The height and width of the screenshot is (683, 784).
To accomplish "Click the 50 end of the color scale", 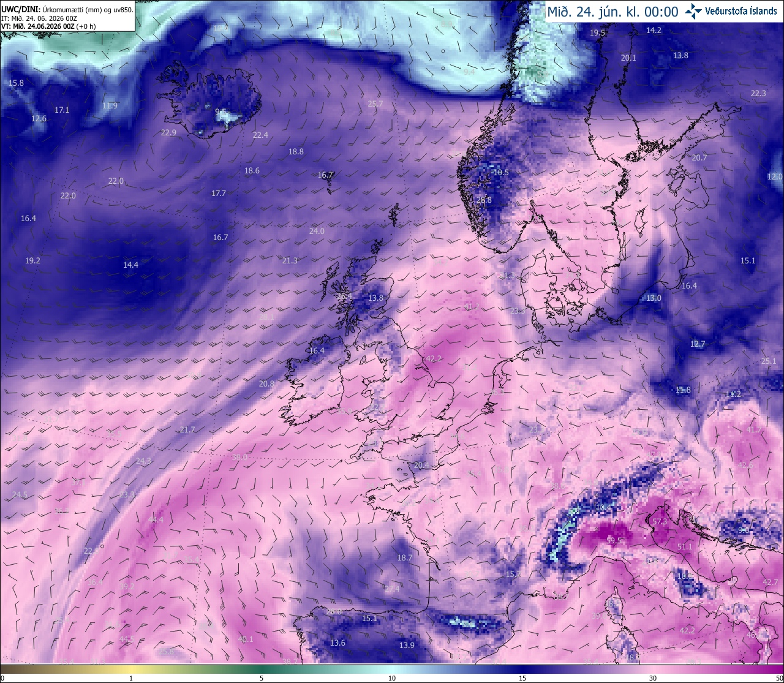I will [779, 678].
